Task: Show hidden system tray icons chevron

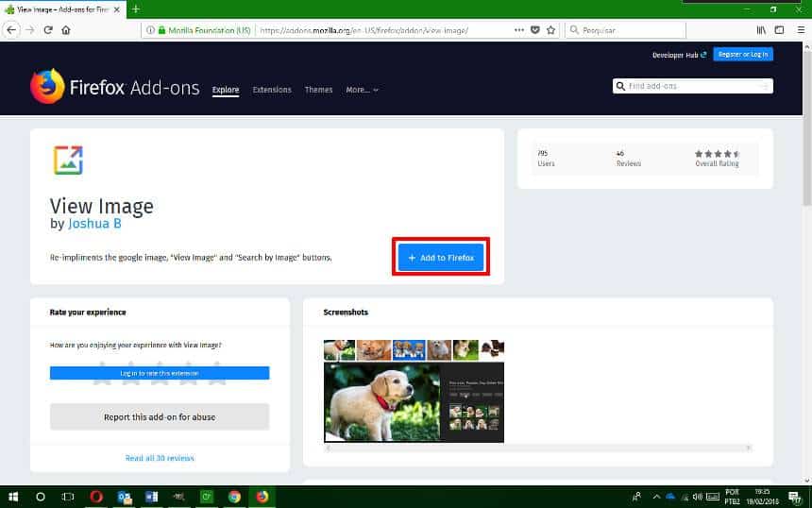Action: [x=656, y=497]
